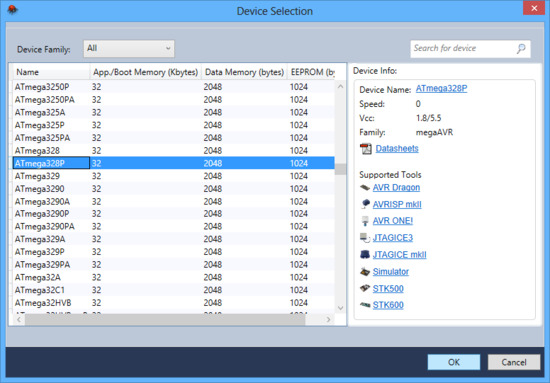The width and height of the screenshot is (550, 383).
Task: Click the horizontal scrollbar right arrow
Action: tap(328, 319)
